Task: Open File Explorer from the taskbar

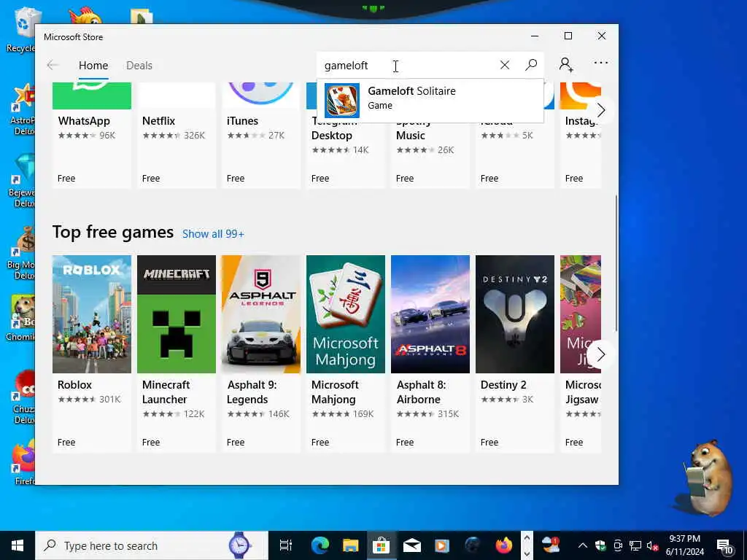Action: tap(351, 545)
